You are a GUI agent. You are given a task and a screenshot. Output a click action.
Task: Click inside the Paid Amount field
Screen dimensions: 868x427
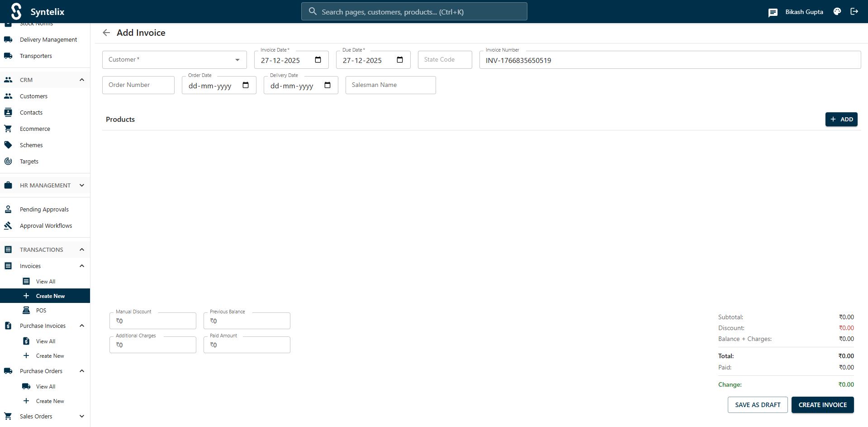click(x=247, y=345)
